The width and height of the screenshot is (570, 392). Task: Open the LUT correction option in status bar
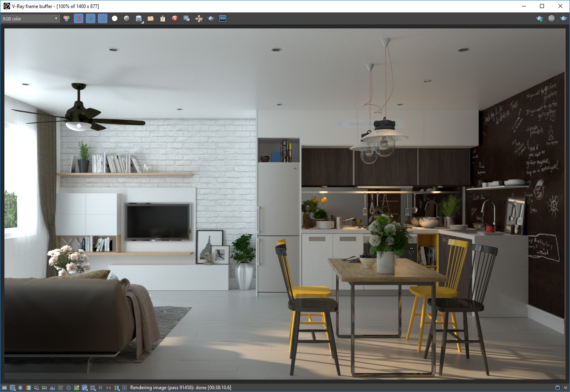point(93,388)
